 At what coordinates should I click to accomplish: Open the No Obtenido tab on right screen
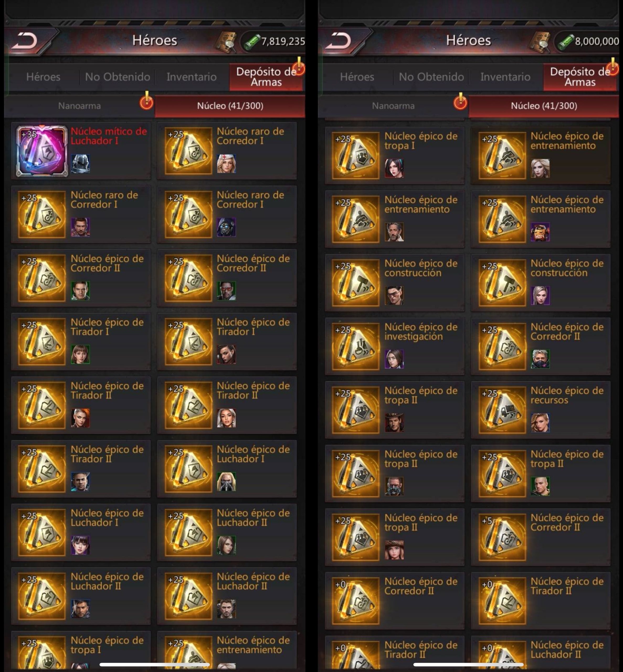click(431, 77)
